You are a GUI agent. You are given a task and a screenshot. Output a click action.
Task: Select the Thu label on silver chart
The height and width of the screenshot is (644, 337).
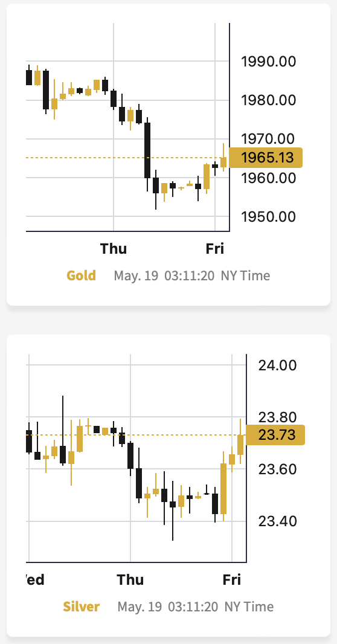tap(130, 579)
